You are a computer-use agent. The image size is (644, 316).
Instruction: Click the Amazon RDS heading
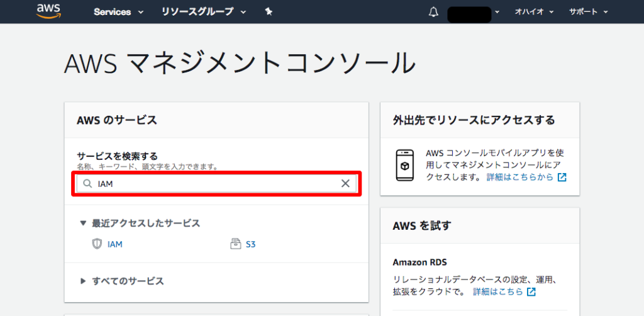tap(419, 262)
